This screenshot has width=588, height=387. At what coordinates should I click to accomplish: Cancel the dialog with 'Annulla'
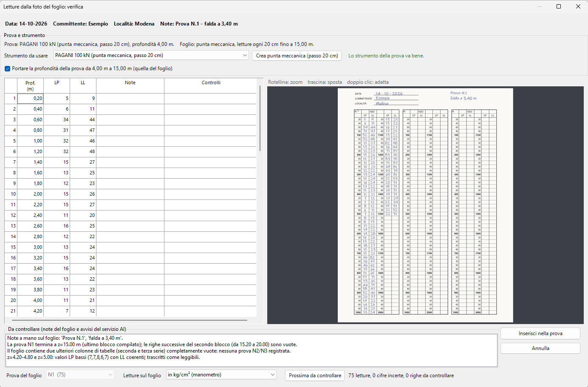click(x=540, y=348)
